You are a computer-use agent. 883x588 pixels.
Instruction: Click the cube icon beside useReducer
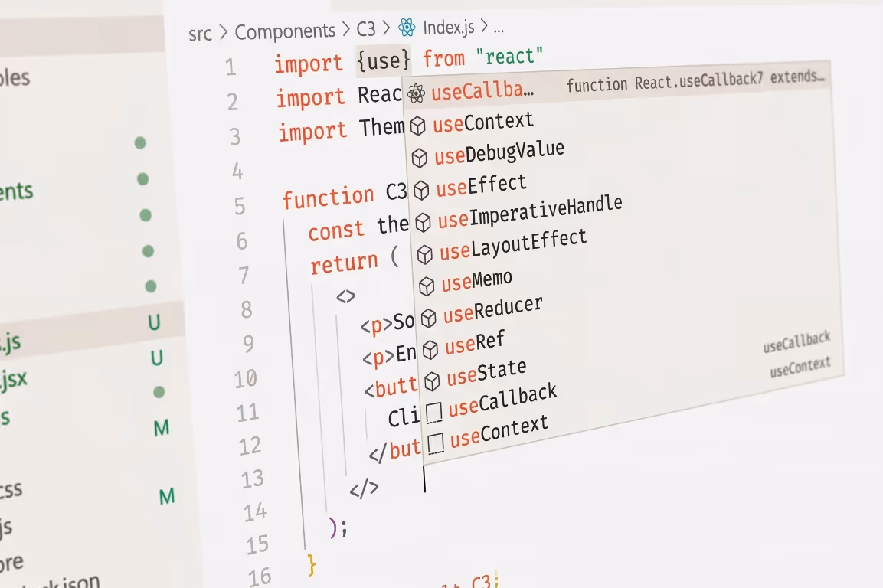[x=429, y=318]
